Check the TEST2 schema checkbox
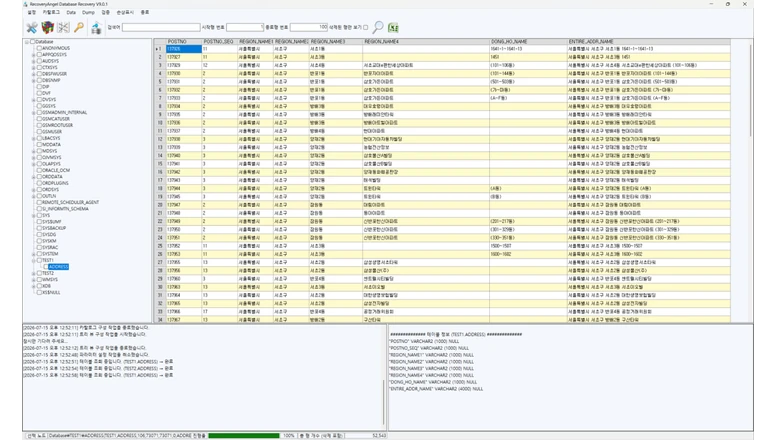Viewport: 776px width, 440px height. pos(39,273)
